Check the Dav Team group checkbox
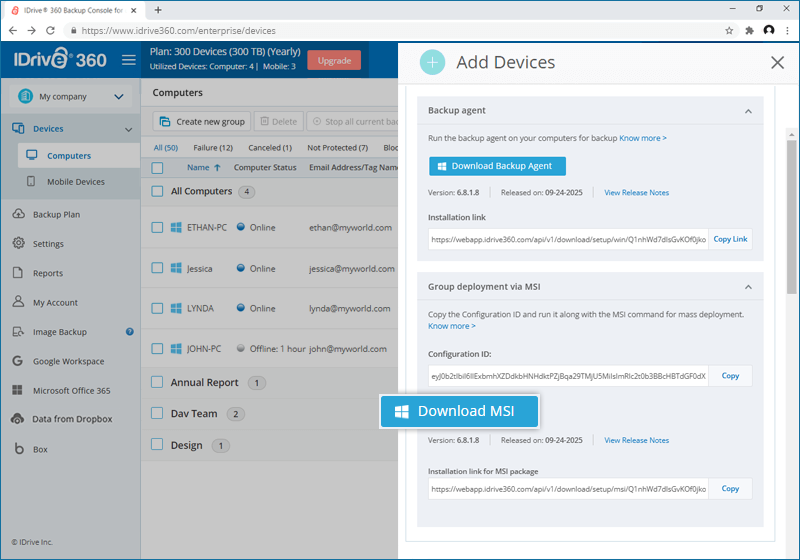800x560 pixels. point(157,413)
